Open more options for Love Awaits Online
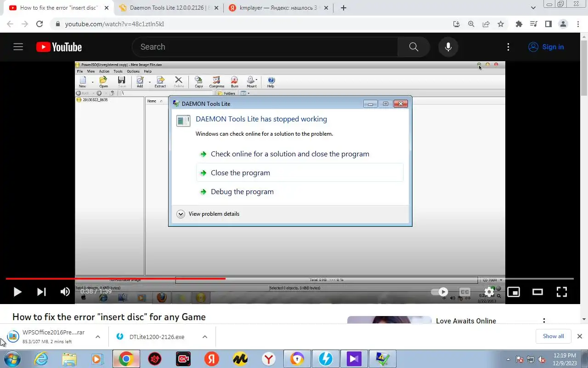The width and height of the screenshot is (588, 368). click(544, 321)
